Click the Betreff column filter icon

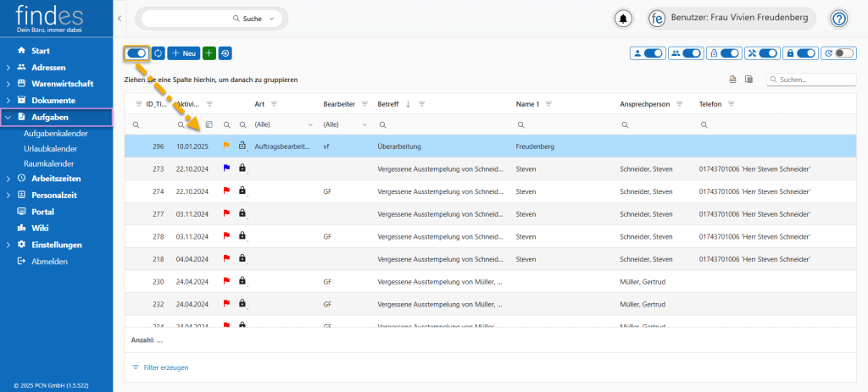pos(421,104)
